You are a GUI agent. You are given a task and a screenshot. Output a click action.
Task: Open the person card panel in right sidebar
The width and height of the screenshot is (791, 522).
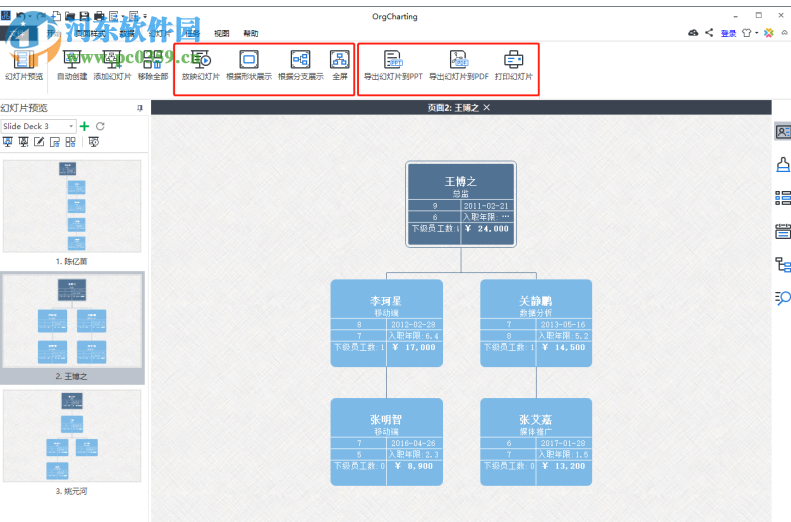(x=783, y=132)
